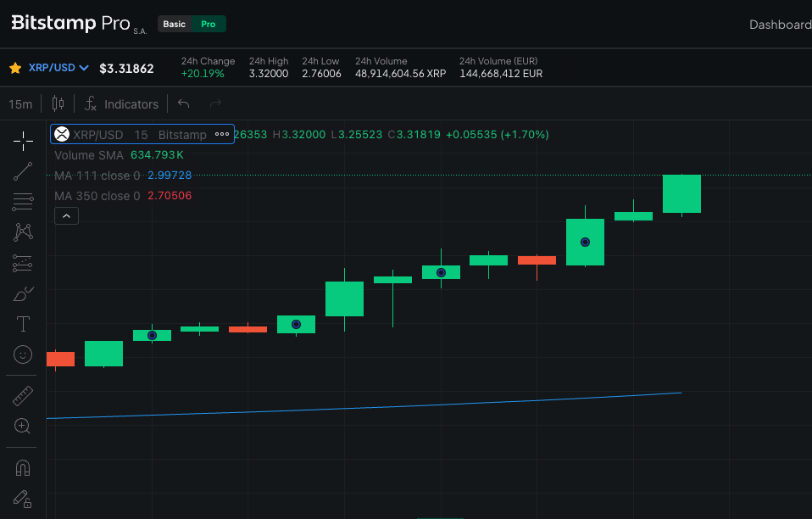Select the brush drawing tool

[x=23, y=293]
